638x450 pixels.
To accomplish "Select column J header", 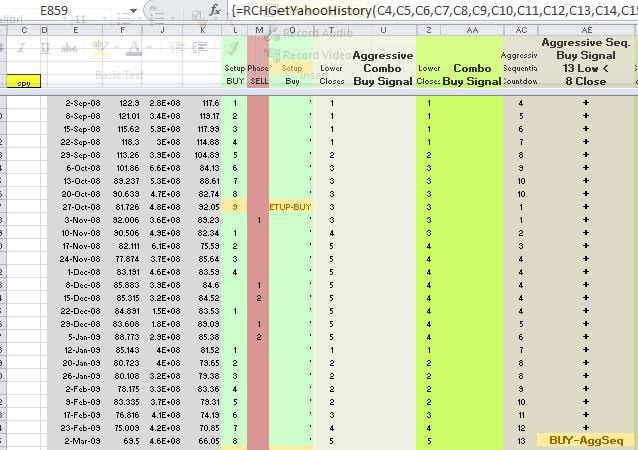I will (162, 30).
